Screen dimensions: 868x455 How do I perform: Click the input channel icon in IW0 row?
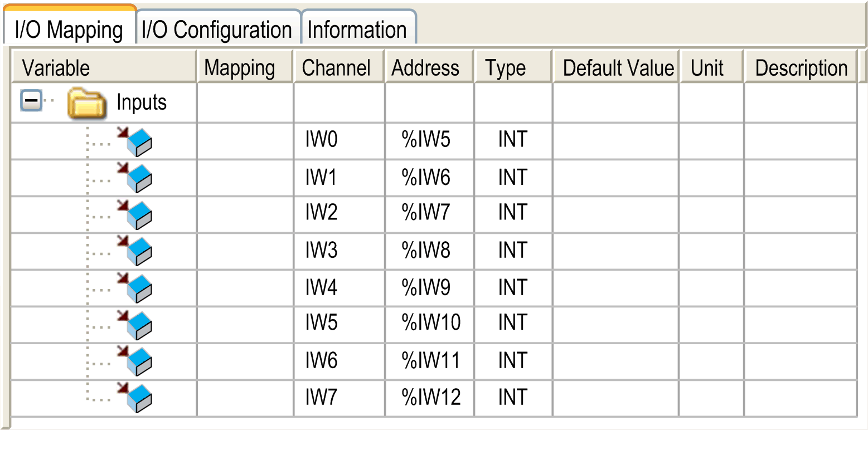135,141
